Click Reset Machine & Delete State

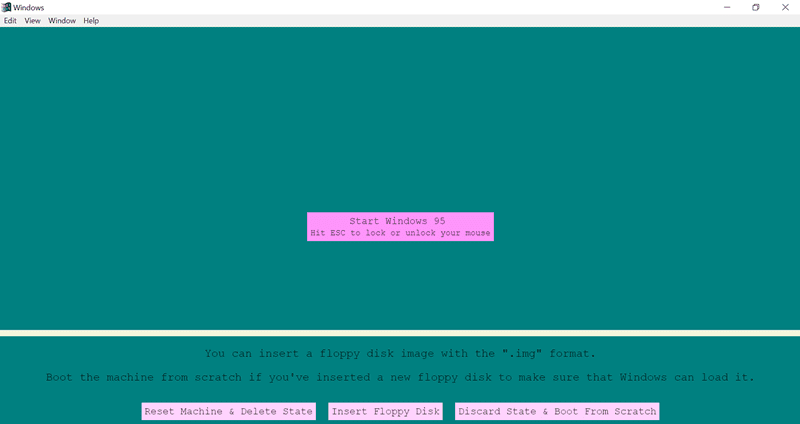pos(229,411)
